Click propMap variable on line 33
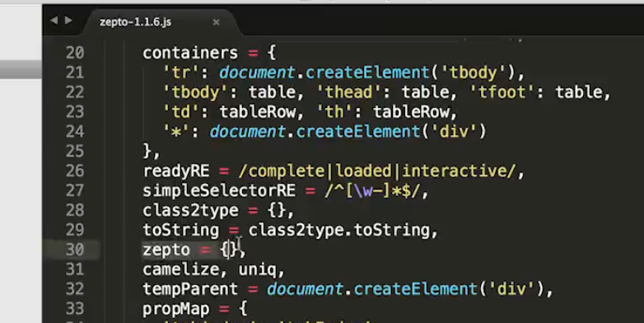The image size is (644, 323). coord(175,310)
